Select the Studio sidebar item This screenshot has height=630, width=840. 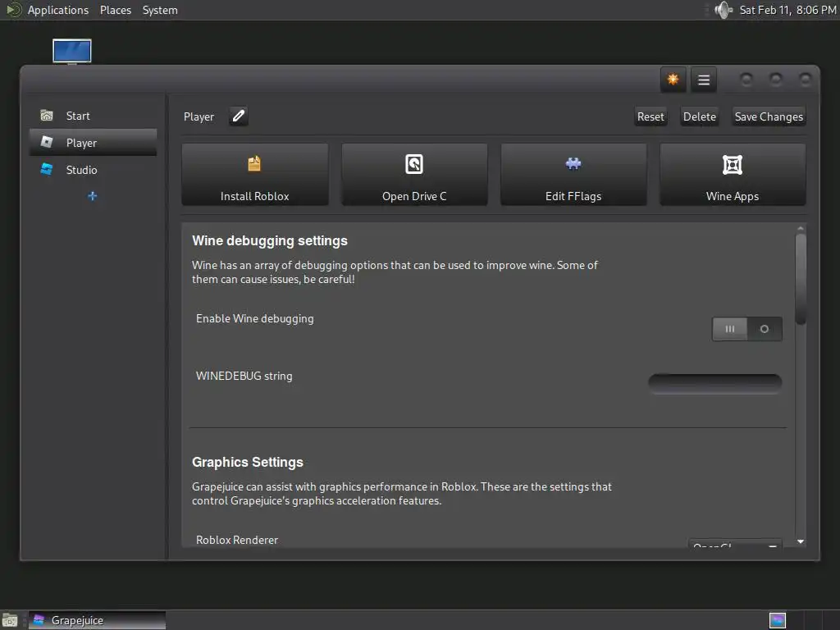pyautogui.click(x=94, y=170)
